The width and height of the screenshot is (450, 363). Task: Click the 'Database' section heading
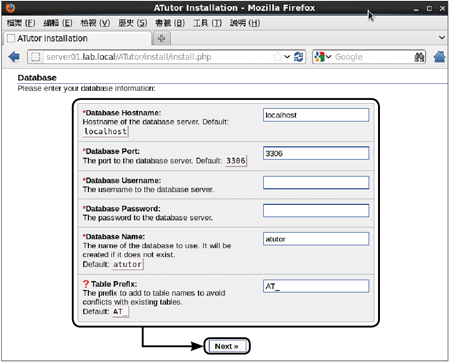(x=37, y=78)
